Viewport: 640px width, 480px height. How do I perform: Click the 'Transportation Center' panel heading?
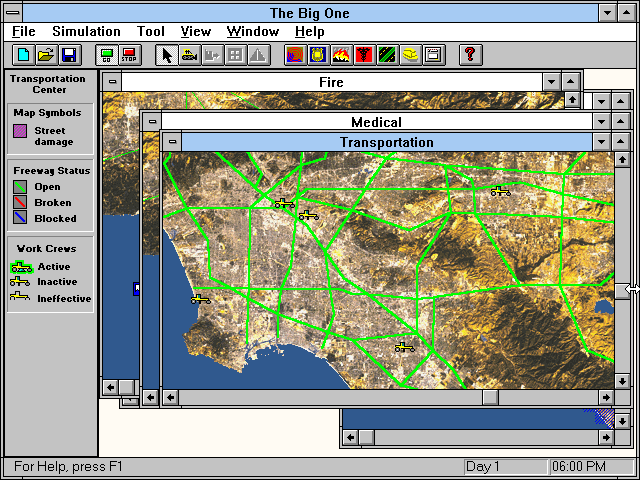(x=48, y=84)
